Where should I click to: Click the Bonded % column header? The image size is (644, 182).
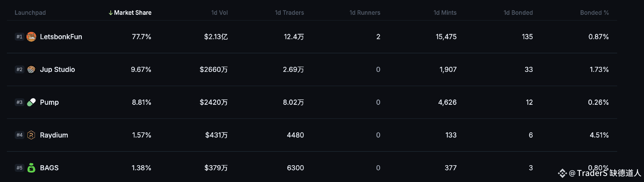point(594,13)
